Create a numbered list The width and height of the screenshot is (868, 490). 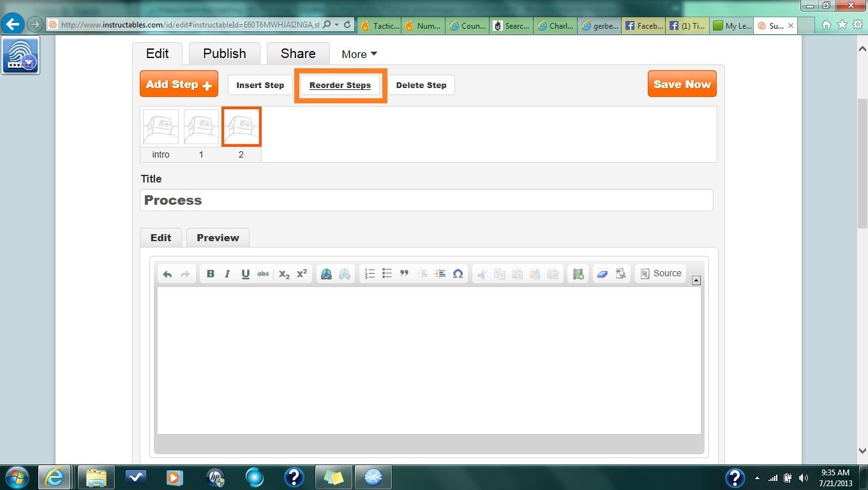369,274
